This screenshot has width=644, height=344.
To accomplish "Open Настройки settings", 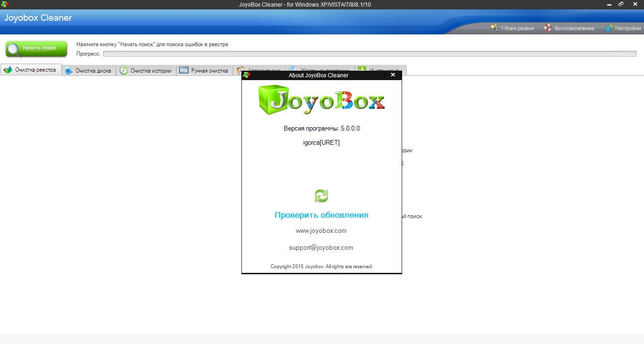I will tap(623, 28).
